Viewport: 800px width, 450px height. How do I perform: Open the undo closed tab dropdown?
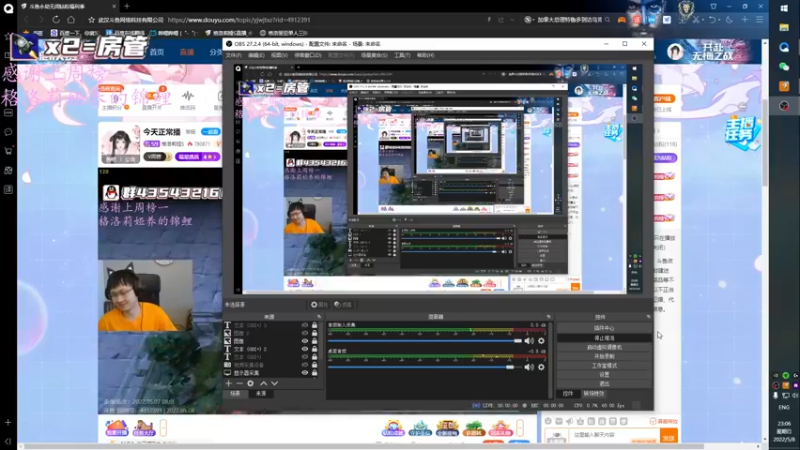(x=719, y=20)
